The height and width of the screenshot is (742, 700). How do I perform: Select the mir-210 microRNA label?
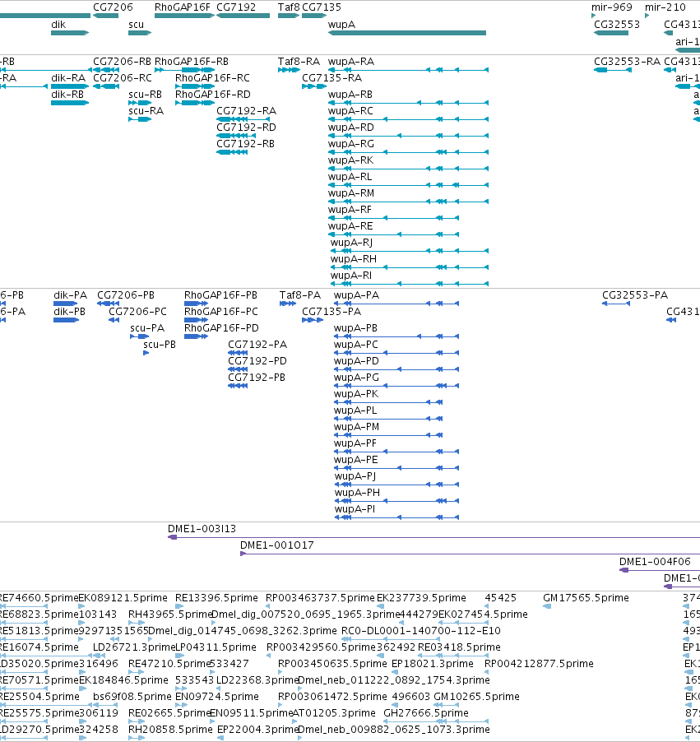coord(665,7)
